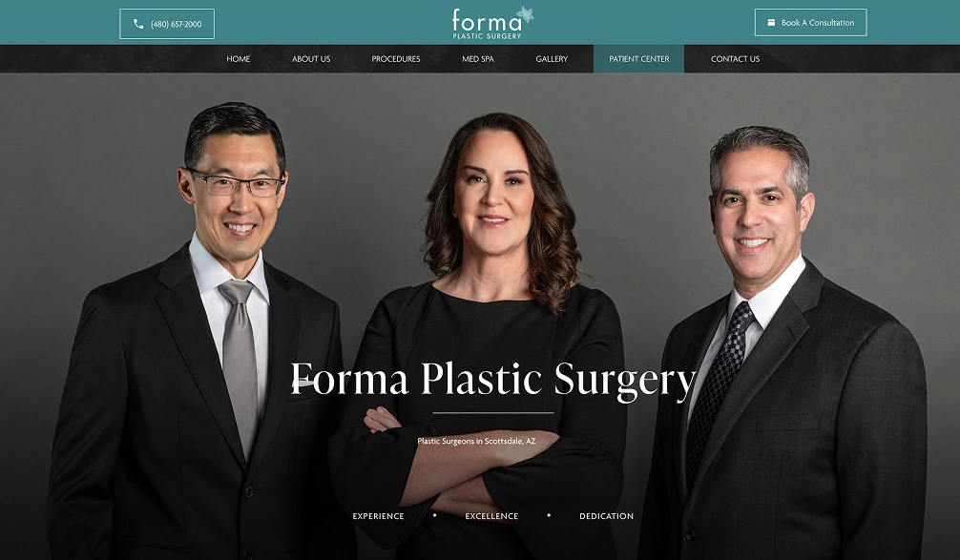This screenshot has height=560, width=960.
Task: Select the Excellence label
Action: pos(491,516)
